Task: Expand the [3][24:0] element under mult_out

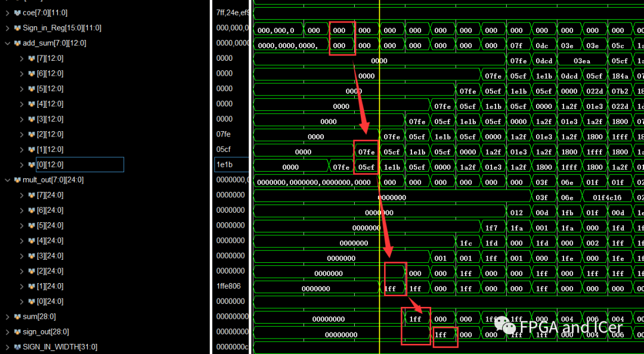Action: (22, 256)
